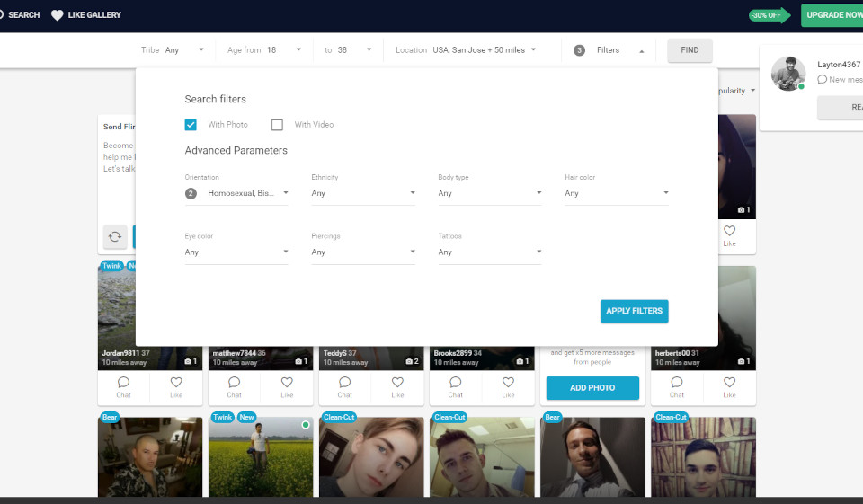Click Chat icon under TeddyS profile
The image size is (863, 504).
(x=345, y=386)
